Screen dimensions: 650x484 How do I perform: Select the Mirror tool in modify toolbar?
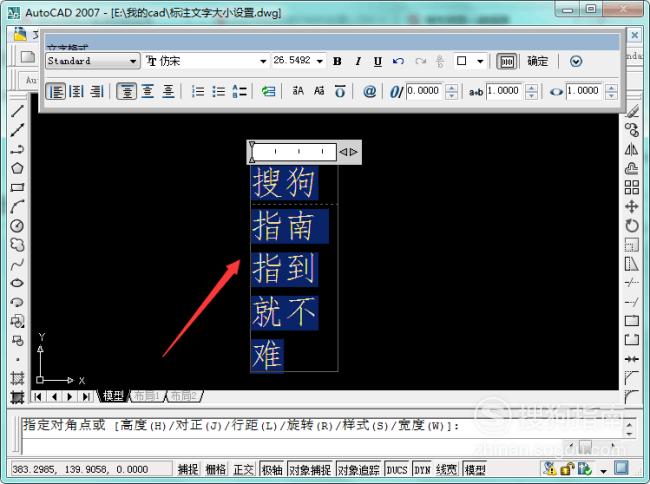click(x=631, y=149)
